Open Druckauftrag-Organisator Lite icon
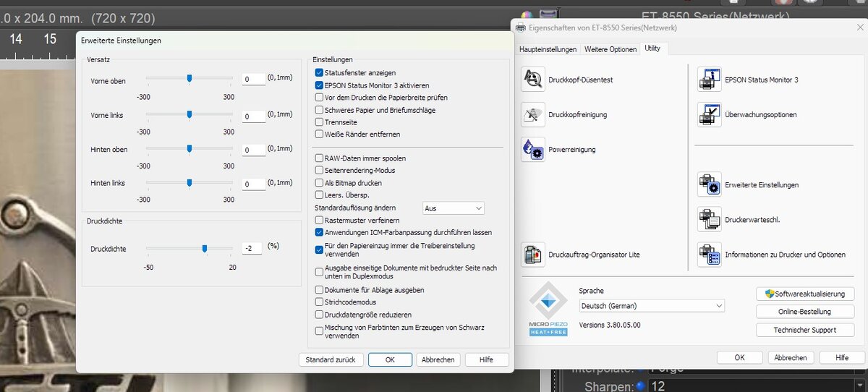The height and width of the screenshot is (392, 868). (533, 255)
